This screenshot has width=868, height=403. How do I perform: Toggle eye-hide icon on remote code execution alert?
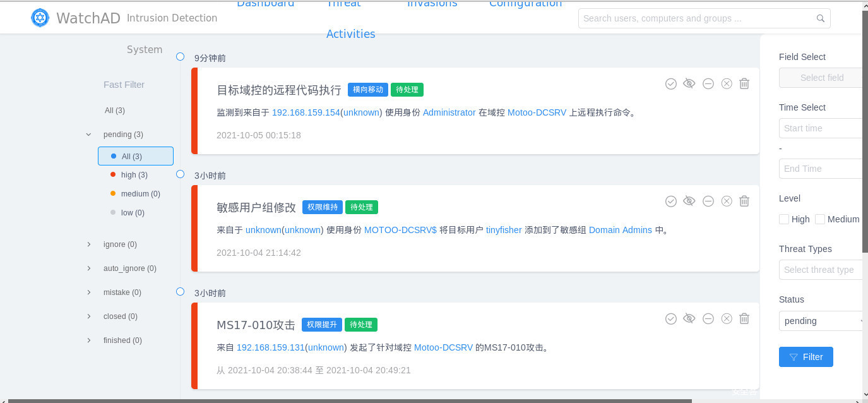[x=689, y=83]
